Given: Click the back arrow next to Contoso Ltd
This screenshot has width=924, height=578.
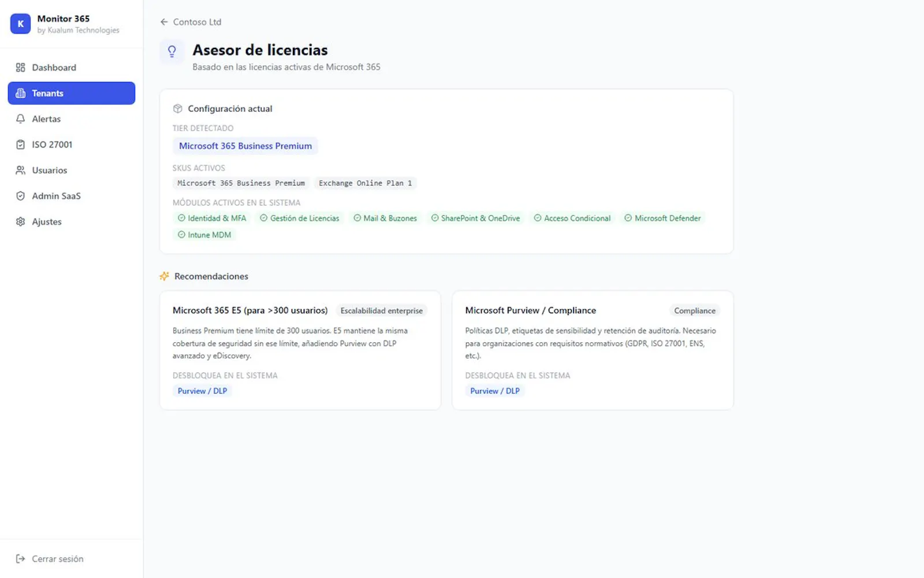Looking at the screenshot, I should (x=164, y=22).
